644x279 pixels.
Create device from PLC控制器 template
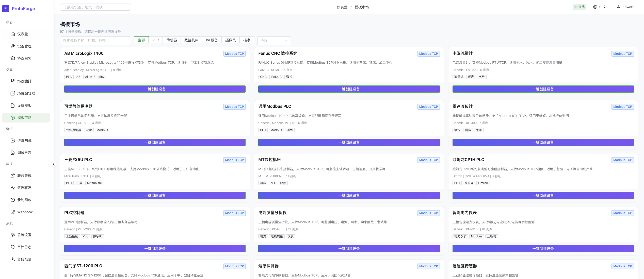(x=155, y=249)
